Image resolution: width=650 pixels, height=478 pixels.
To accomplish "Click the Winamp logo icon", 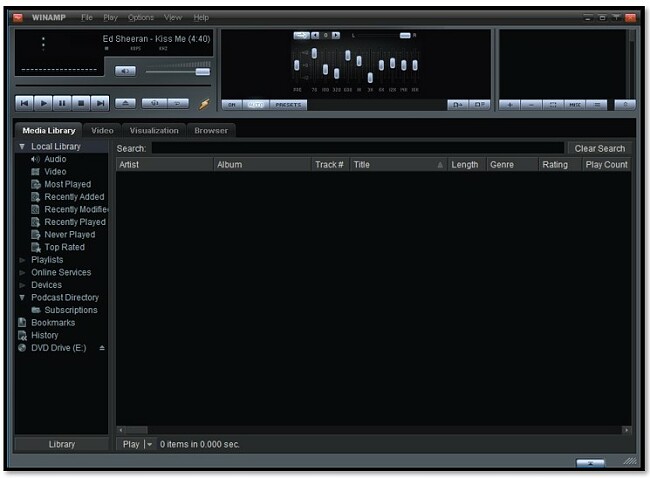I will click(x=18, y=17).
